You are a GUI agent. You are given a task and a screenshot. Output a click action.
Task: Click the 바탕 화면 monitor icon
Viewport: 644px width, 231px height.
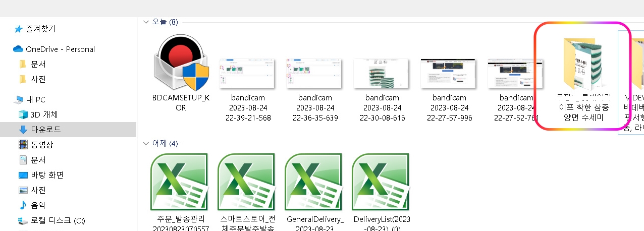23,175
